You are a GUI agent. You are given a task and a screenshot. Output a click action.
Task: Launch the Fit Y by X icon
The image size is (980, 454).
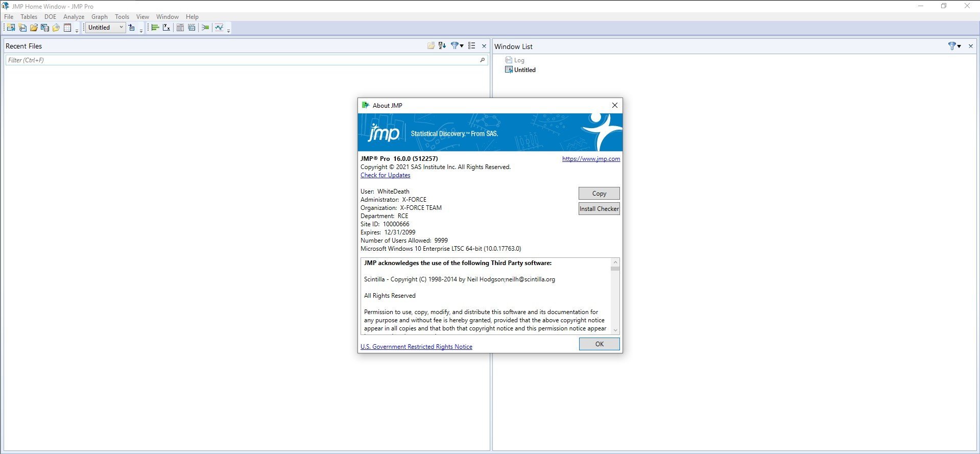(x=166, y=28)
